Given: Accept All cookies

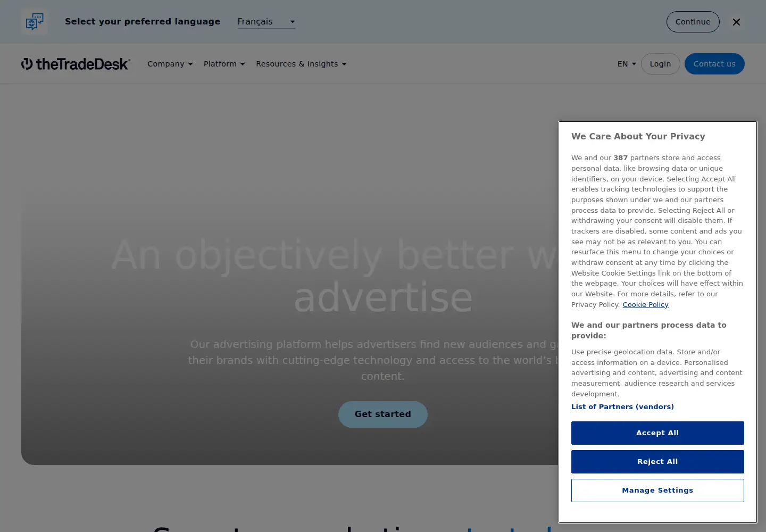Looking at the screenshot, I should pos(657,433).
